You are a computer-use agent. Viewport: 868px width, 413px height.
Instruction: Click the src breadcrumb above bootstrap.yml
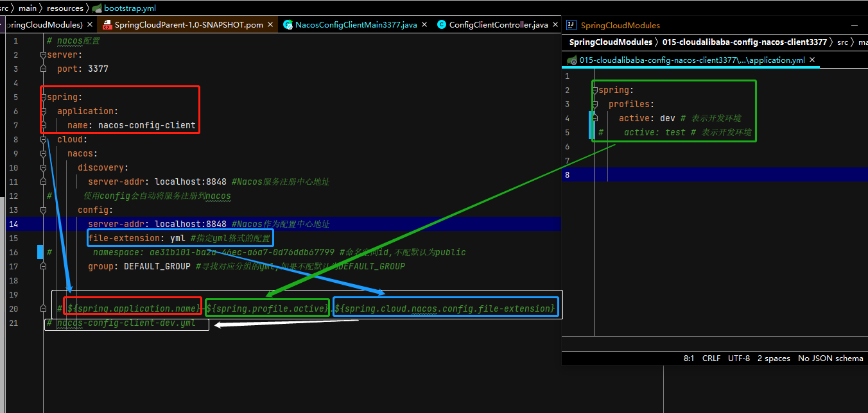coord(4,8)
